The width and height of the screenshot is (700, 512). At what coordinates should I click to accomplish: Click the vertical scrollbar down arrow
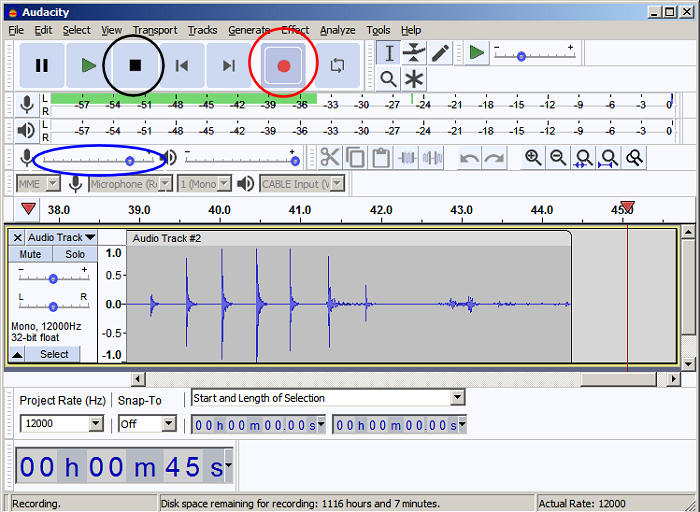[x=688, y=364]
